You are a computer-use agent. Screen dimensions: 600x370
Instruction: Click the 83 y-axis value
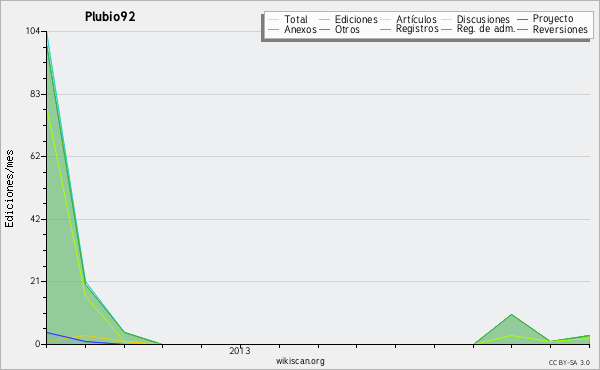[x=35, y=94]
